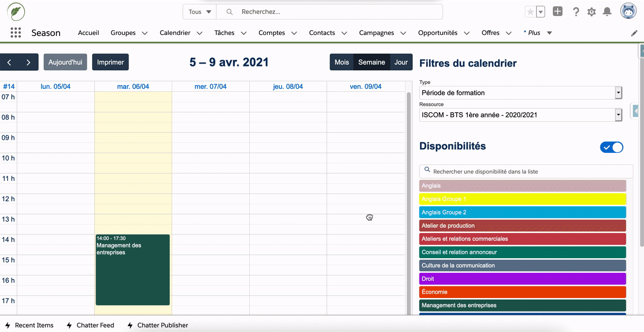Open the global actions plus icon
644x332 pixels.
557,11
